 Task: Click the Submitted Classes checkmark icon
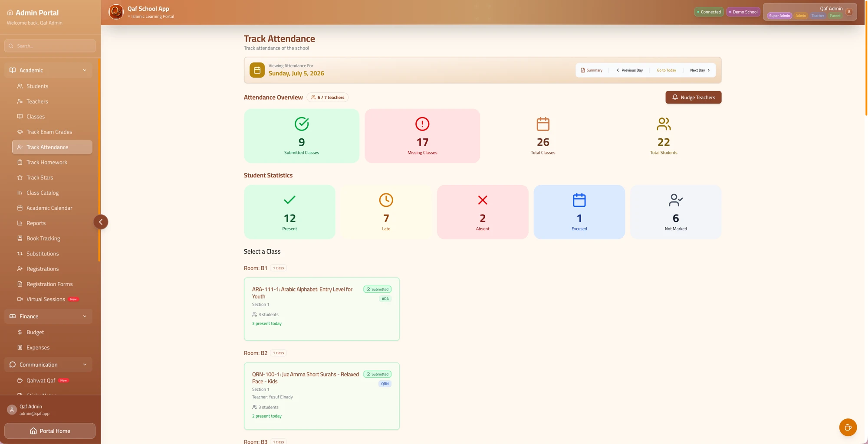pyautogui.click(x=302, y=124)
